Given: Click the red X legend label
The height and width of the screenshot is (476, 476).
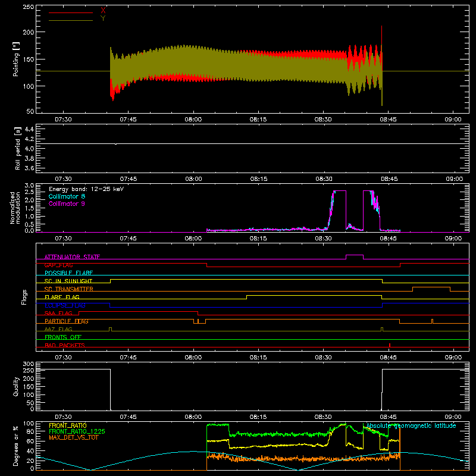Looking at the screenshot, I should 103,11.
